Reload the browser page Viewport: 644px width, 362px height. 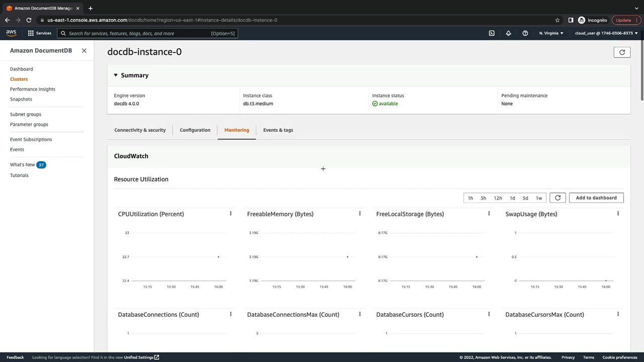[29, 20]
